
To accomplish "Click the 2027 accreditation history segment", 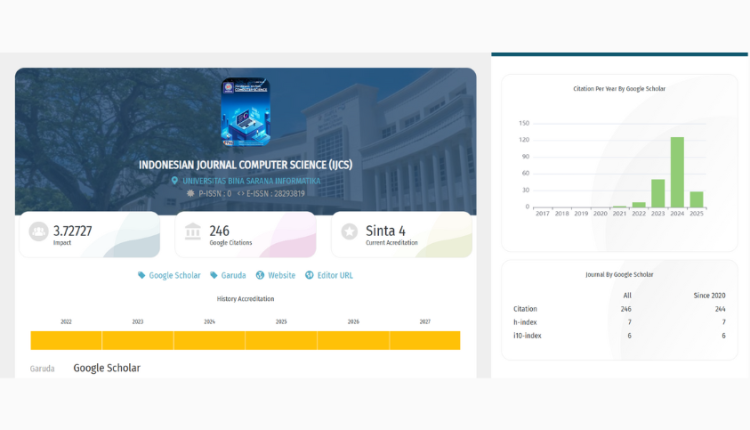I will (x=425, y=340).
